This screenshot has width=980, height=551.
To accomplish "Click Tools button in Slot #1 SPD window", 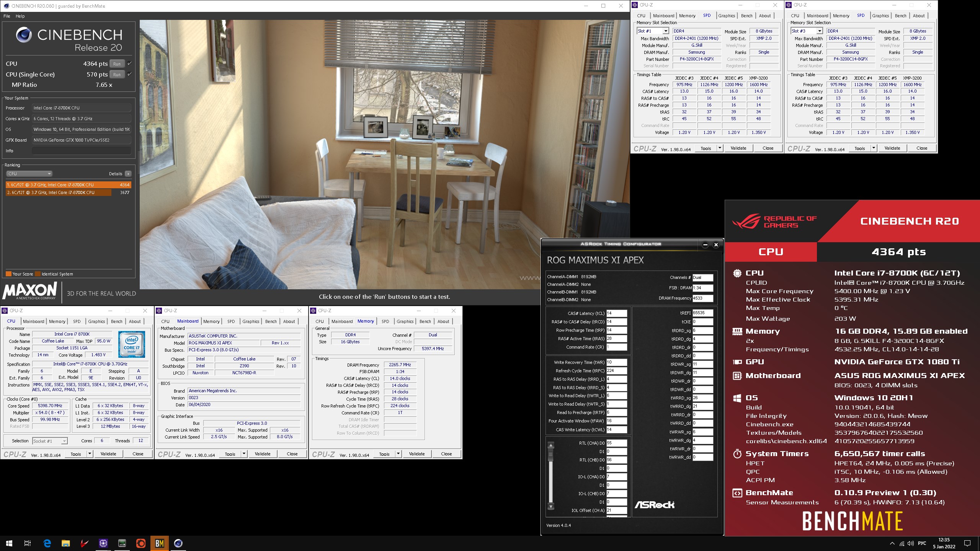I will click(x=706, y=148).
